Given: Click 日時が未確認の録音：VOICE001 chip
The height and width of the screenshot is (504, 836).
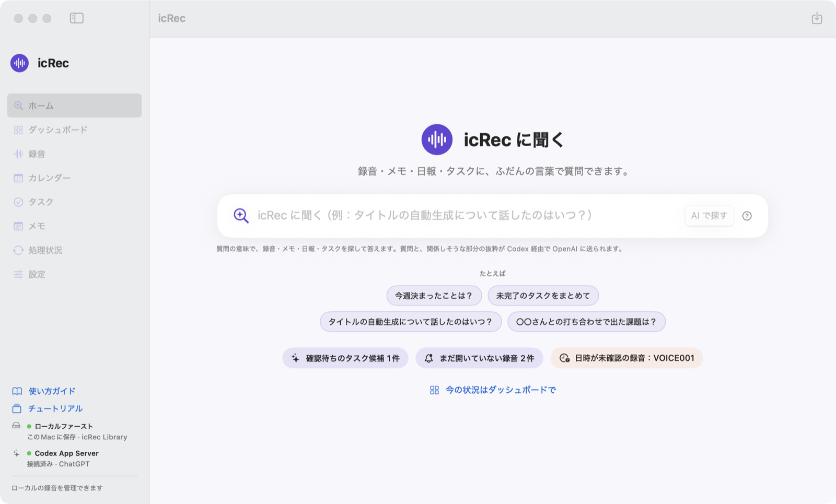Looking at the screenshot, I should (x=626, y=358).
